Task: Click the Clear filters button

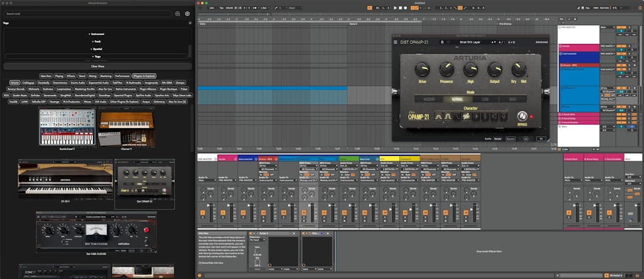Action: coord(97,66)
